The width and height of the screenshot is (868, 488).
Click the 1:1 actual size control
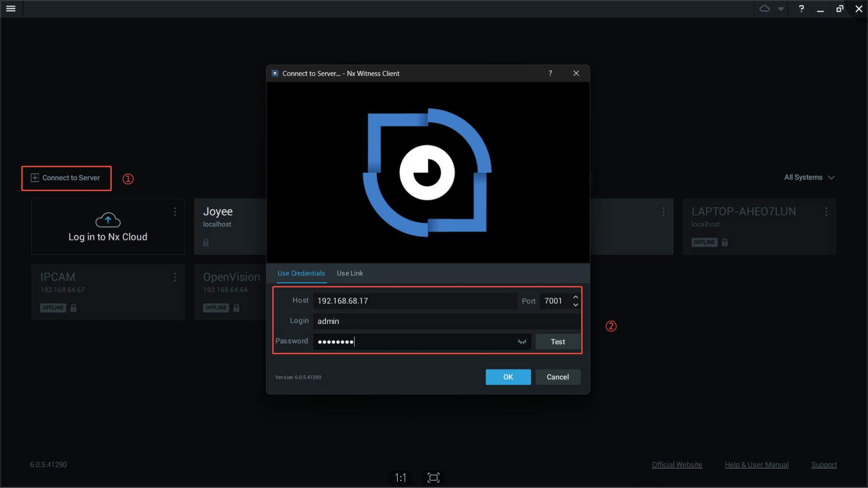coord(400,478)
